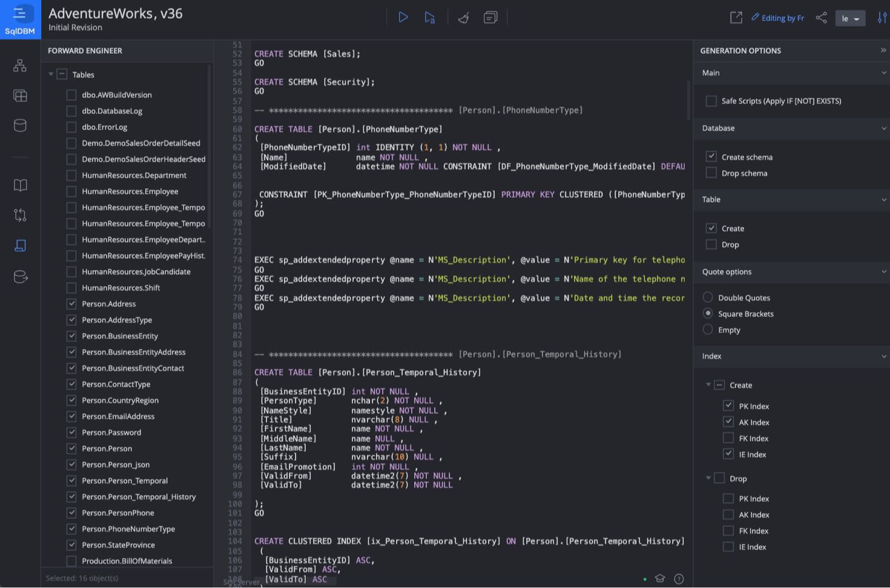
Task: Click the Run script play icon
Action: point(403,18)
